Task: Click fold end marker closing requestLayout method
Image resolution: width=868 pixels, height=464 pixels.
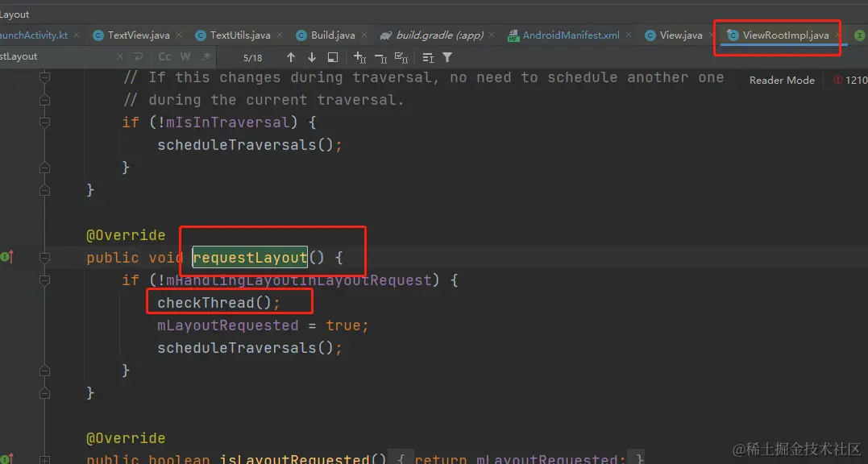Action: pos(45,393)
